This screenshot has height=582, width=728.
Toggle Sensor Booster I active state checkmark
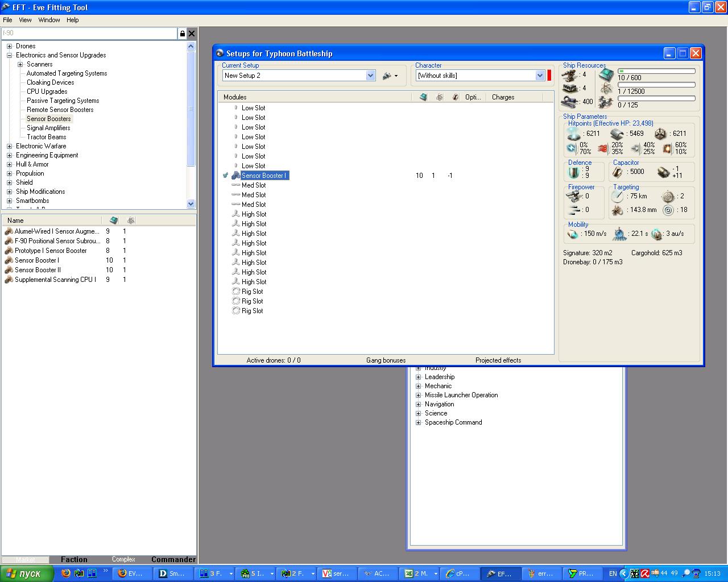[x=226, y=176]
